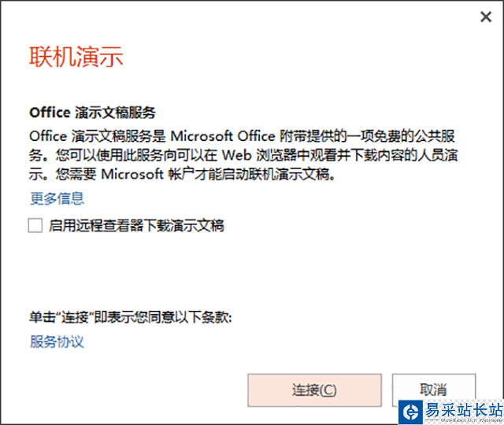
Task: Click the words Microsoft 帐户 in the description
Action: (x=139, y=176)
